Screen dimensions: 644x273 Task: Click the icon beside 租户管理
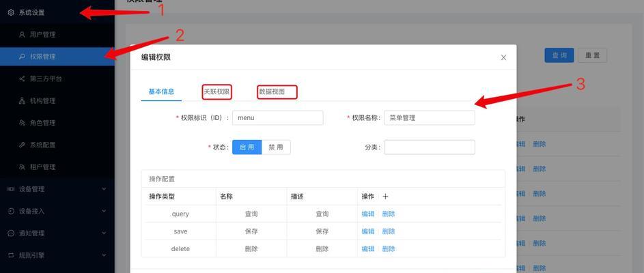pos(22,167)
